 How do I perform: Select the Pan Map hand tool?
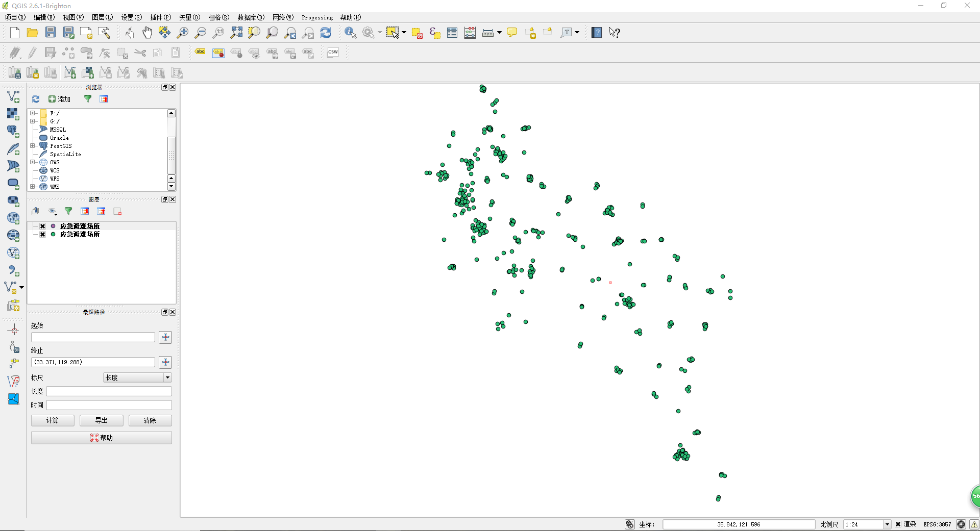[x=147, y=33]
